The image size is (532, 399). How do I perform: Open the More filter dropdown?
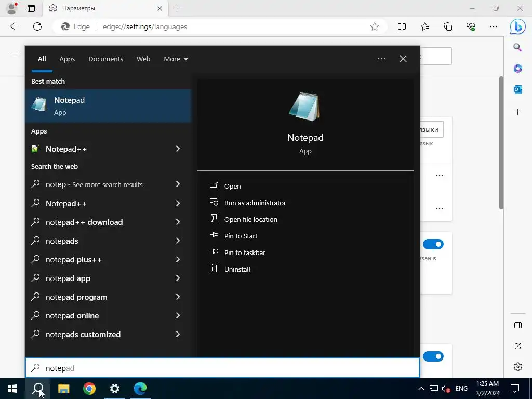[176, 59]
